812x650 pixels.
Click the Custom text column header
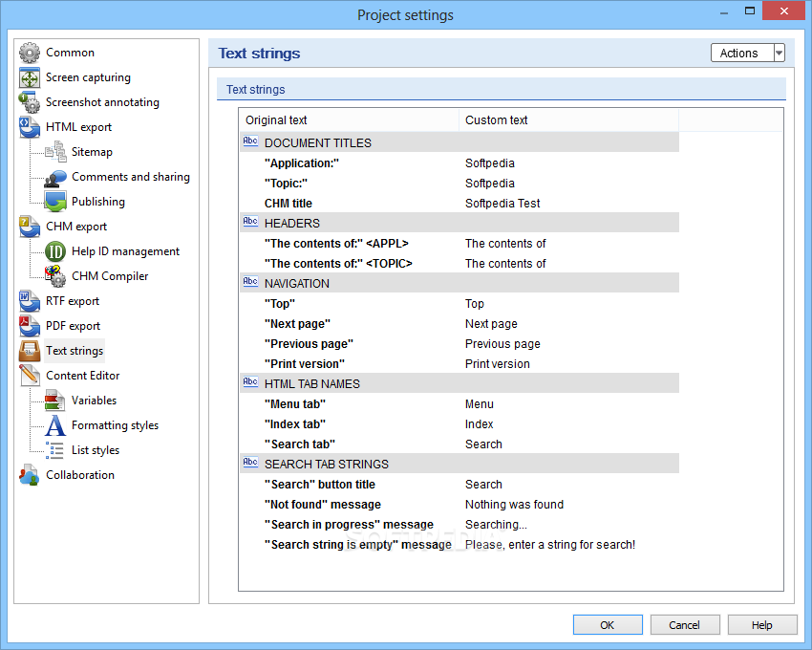pyautogui.click(x=568, y=120)
